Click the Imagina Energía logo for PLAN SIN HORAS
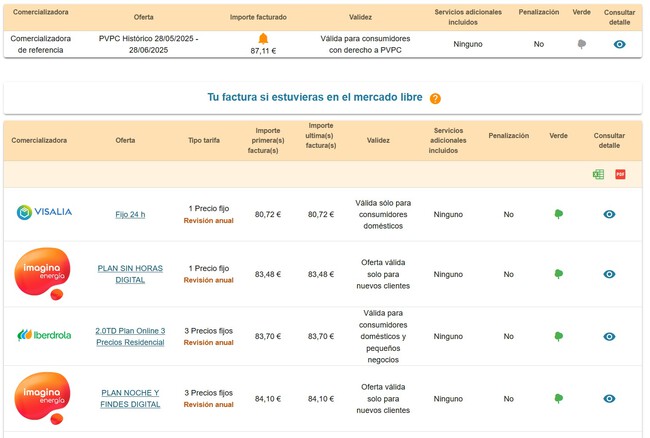650x438 pixels. coord(42,273)
